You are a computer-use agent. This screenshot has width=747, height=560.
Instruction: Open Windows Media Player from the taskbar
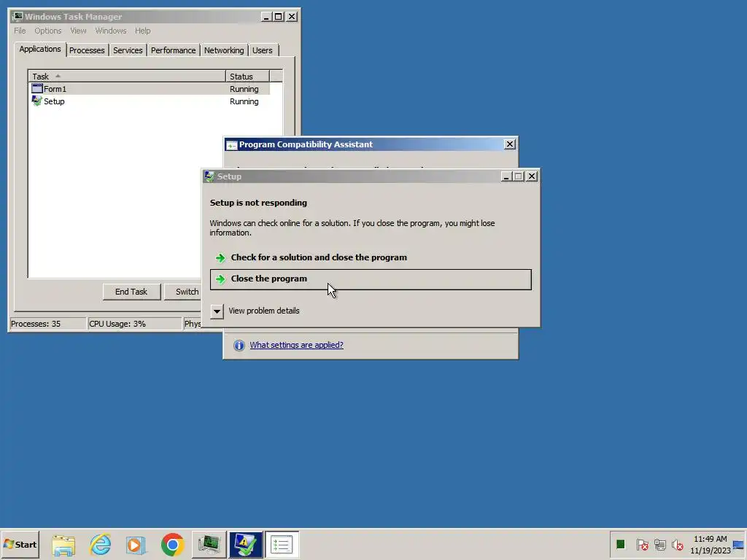coord(136,544)
